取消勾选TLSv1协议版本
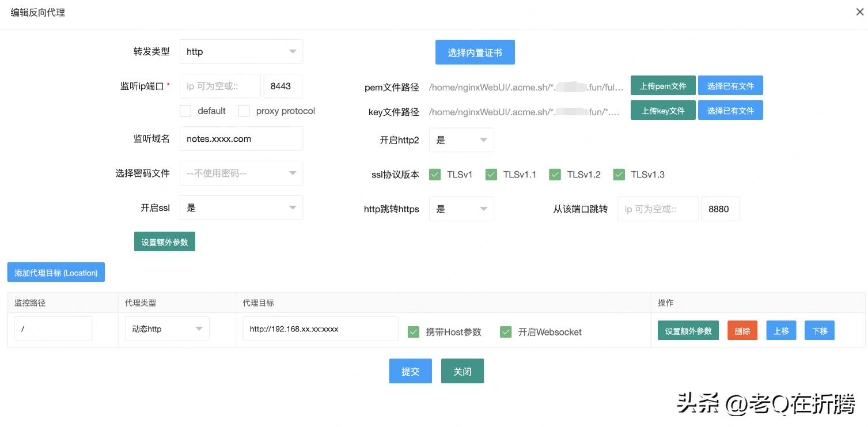Screen dimensions: 868x427 tap(435, 174)
